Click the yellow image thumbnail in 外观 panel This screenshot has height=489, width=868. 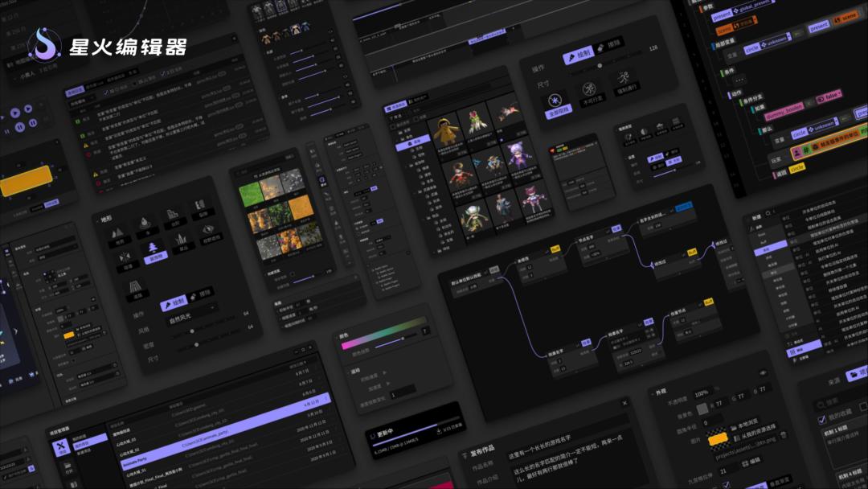(x=718, y=439)
